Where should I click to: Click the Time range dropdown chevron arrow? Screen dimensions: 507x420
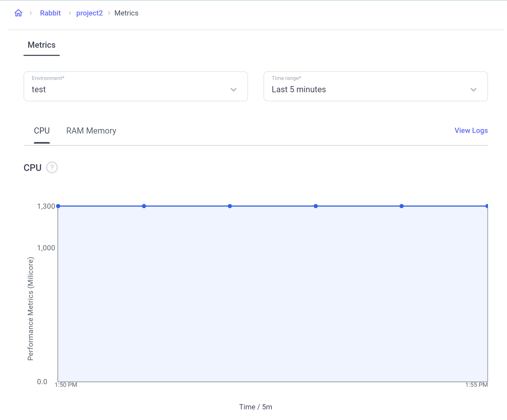(x=473, y=90)
